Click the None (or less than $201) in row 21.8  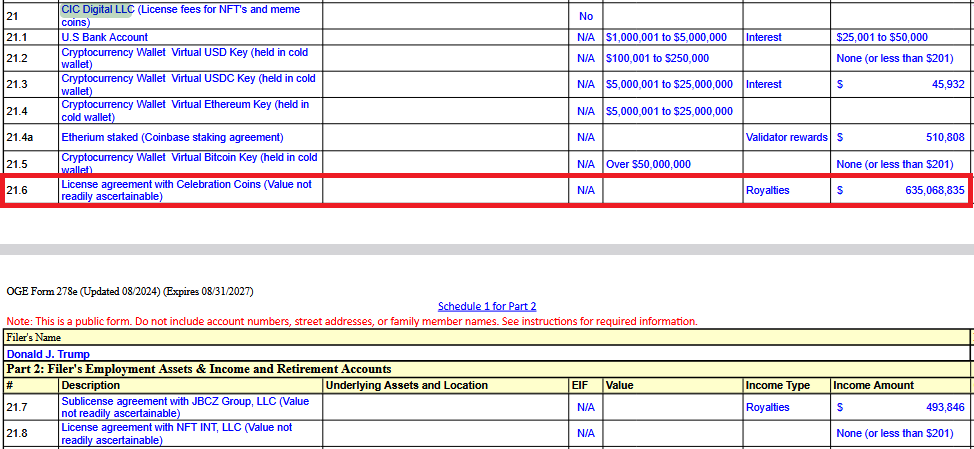coord(894,433)
